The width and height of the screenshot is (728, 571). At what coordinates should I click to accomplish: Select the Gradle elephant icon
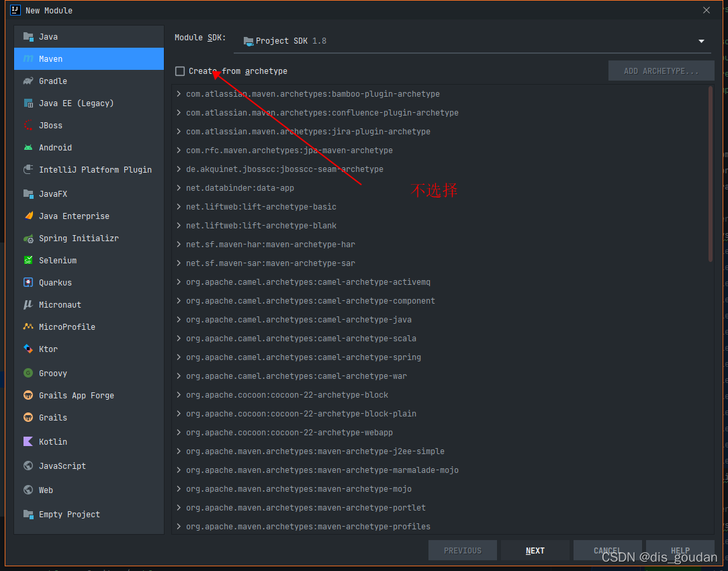click(28, 81)
